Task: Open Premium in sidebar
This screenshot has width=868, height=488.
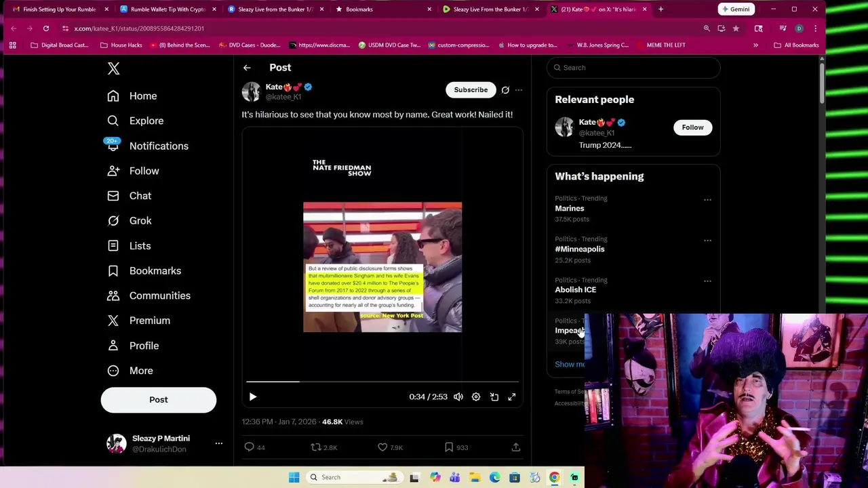Action: click(139, 321)
